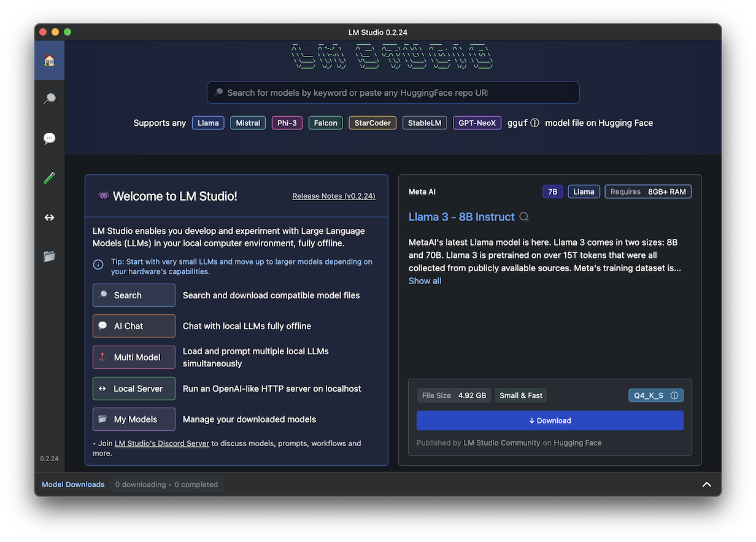Image resolution: width=756 pixels, height=542 pixels.
Task: Click the My Models welcome button
Action: (134, 419)
